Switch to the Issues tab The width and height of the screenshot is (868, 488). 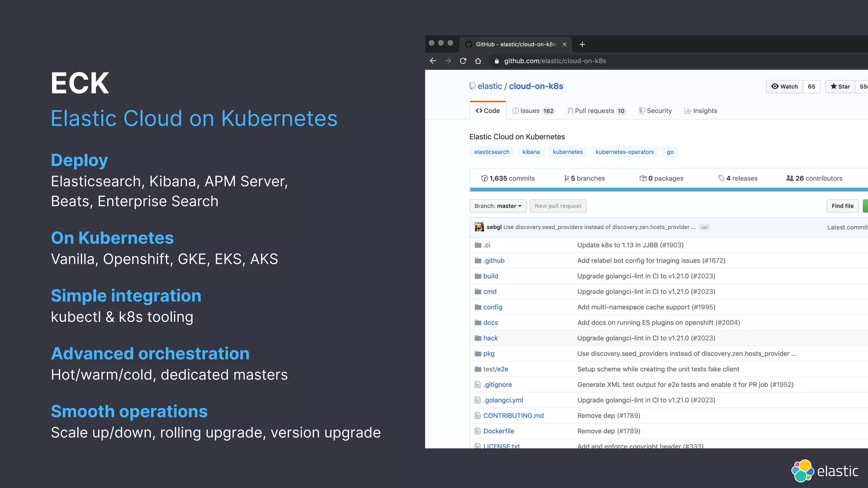[533, 111]
